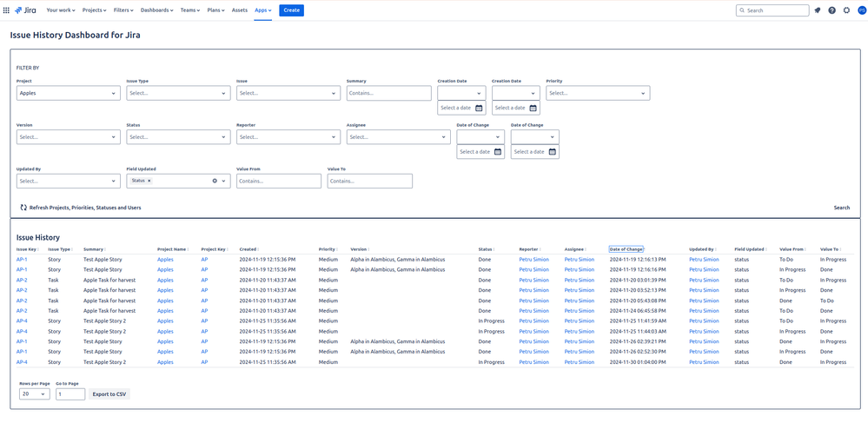Open the app switcher grid icon

pos(7,10)
